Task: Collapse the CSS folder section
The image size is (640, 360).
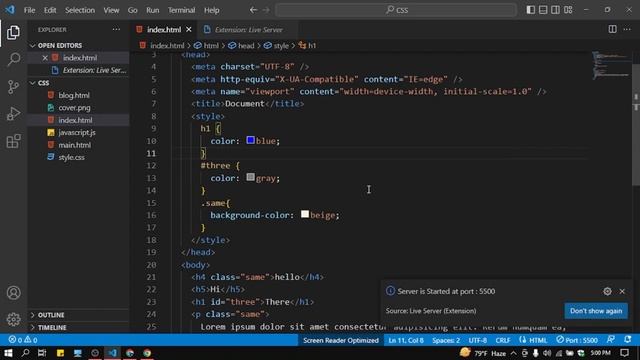Action: (x=43, y=83)
